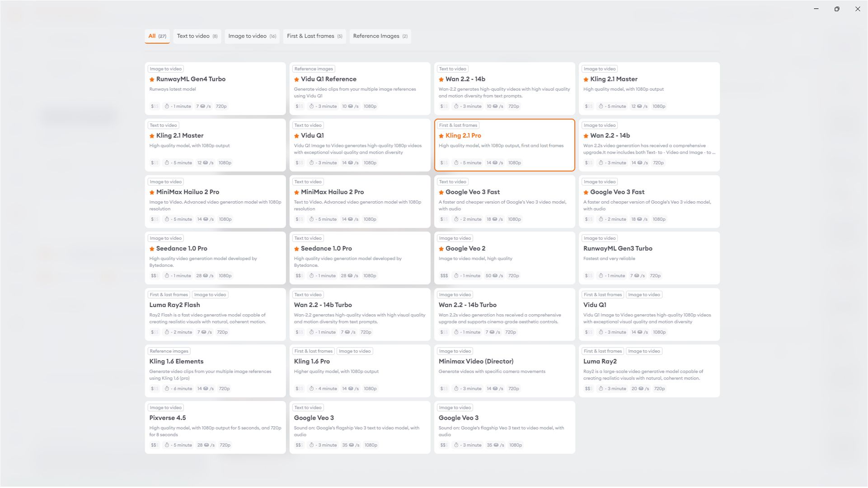Click the star on MiniMax Hailuo 2 Pro text-to-video

click(x=296, y=192)
